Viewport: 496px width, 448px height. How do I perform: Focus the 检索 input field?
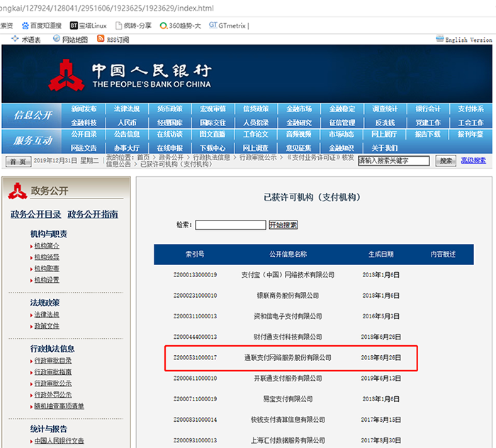pyautogui.click(x=230, y=225)
